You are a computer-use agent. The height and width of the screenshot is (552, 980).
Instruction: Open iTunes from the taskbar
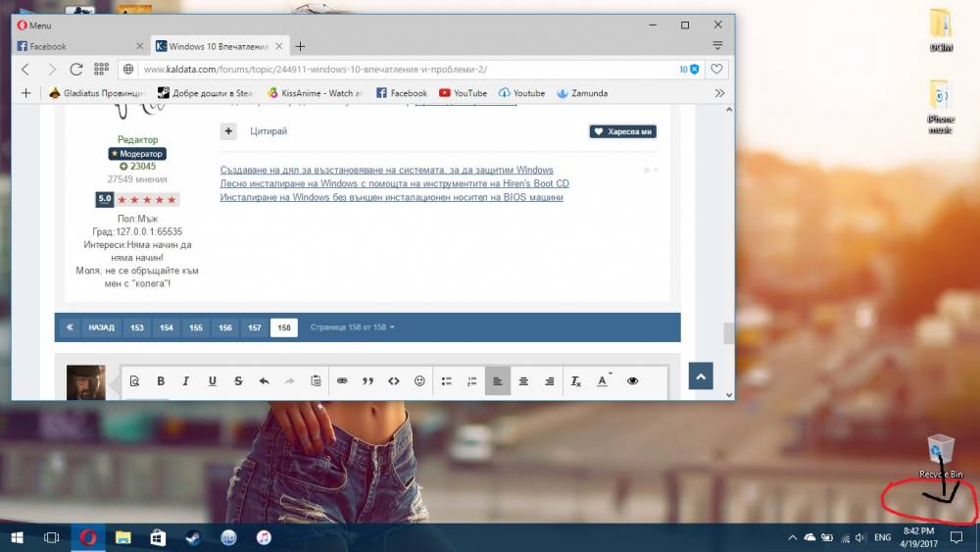tap(264, 537)
